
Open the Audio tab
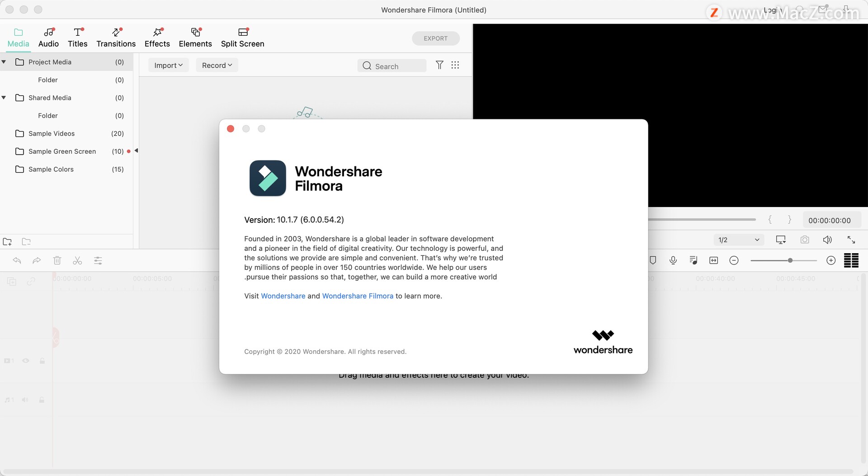point(48,38)
